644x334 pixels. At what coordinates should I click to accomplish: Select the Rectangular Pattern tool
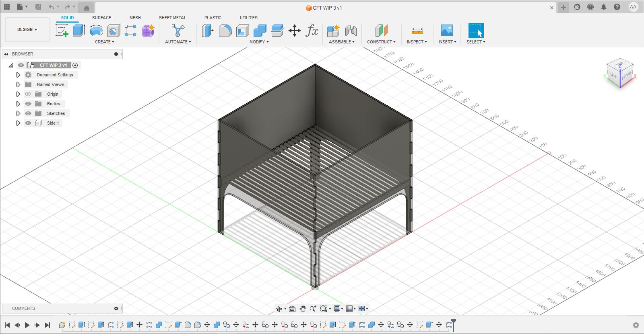[130, 31]
